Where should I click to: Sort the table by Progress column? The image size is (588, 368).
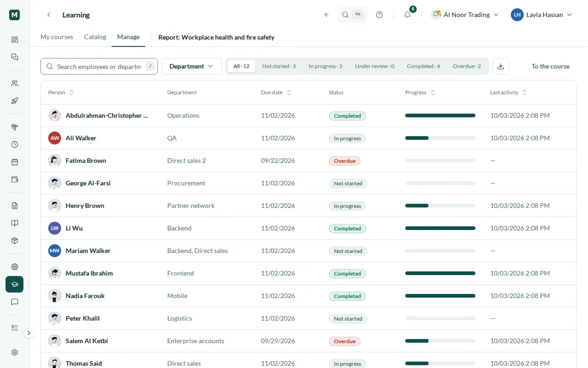pyautogui.click(x=420, y=92)
